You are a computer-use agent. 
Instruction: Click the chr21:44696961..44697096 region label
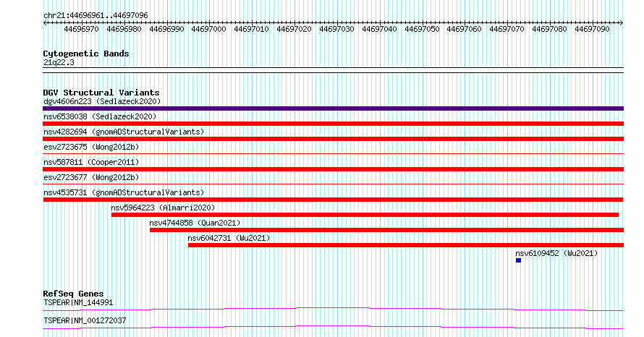[x=96, y=15]
